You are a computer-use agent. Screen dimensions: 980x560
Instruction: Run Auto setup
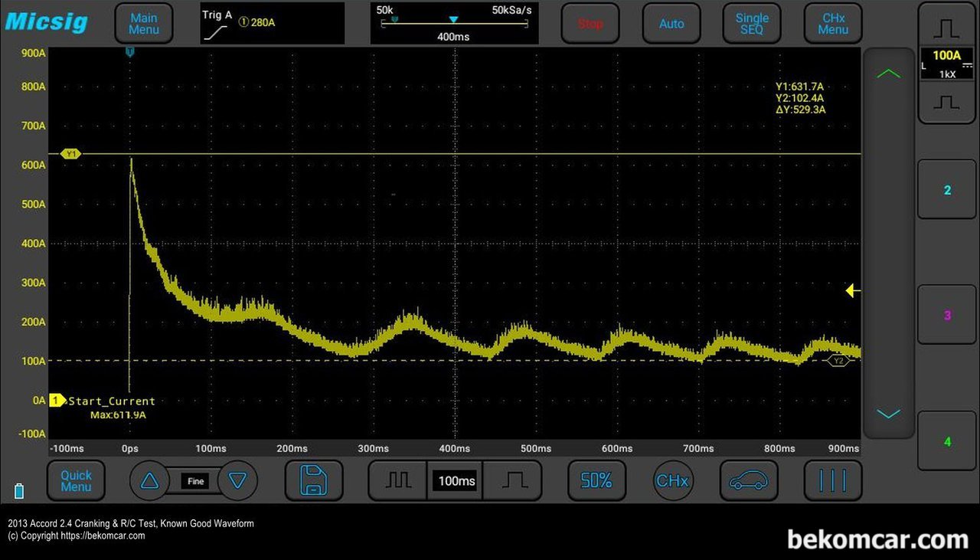click(671, 23)
